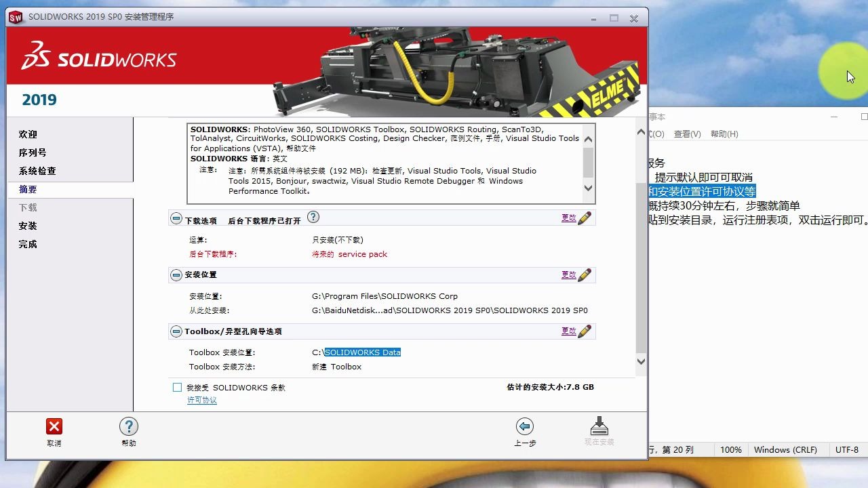Click highlighted SOLIDWORKS Data path text
Image resolution: width=868 pixels, height=488 pixels.
[x=362, y=352]
